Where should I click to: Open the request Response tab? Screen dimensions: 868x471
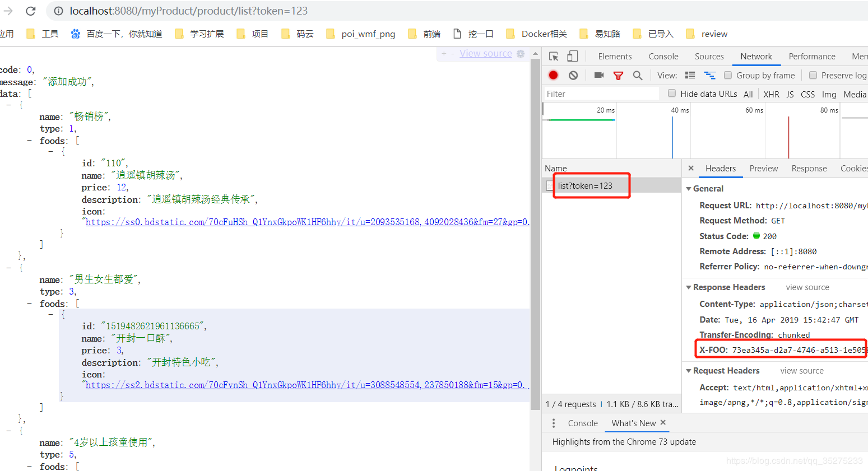pyautogui.click(x=809, y=169)
